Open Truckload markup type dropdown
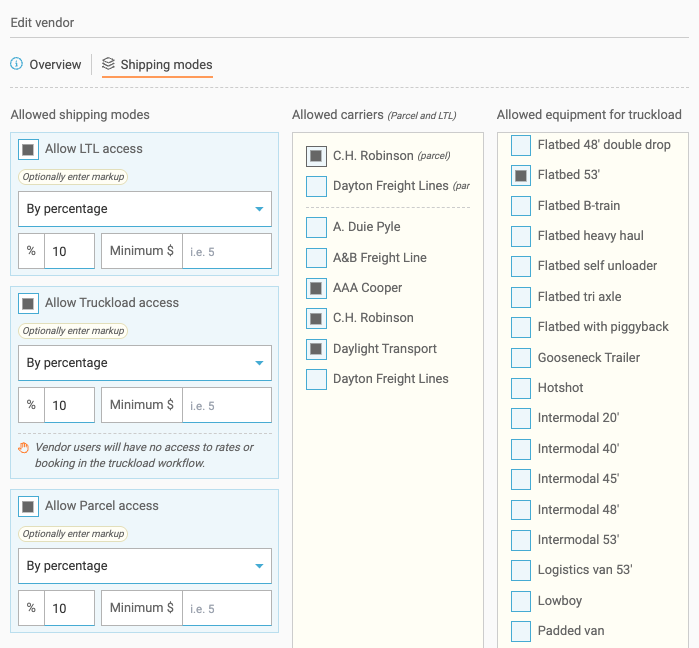The image size is (699, 648). click(x=145, y=363)
